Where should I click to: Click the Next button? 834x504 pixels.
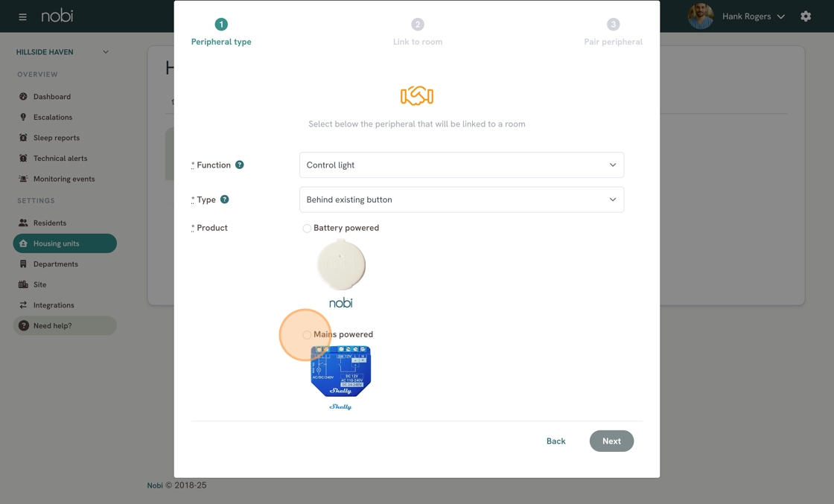pyautogui.click(x=611, y=441)
